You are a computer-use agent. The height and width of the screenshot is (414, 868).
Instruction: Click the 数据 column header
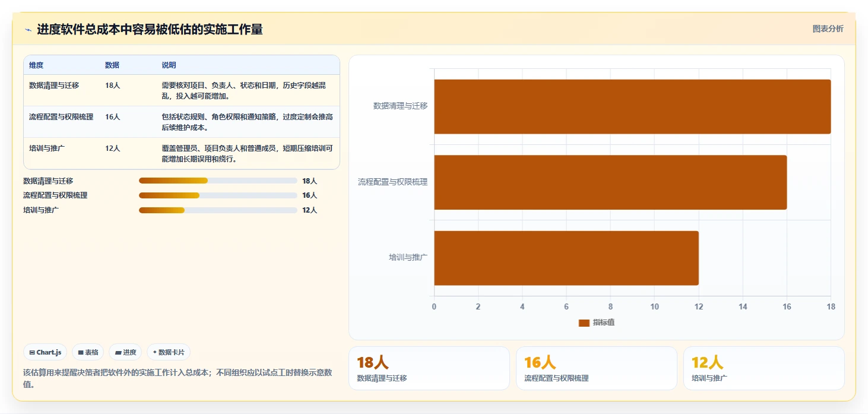tap(112, 65)
